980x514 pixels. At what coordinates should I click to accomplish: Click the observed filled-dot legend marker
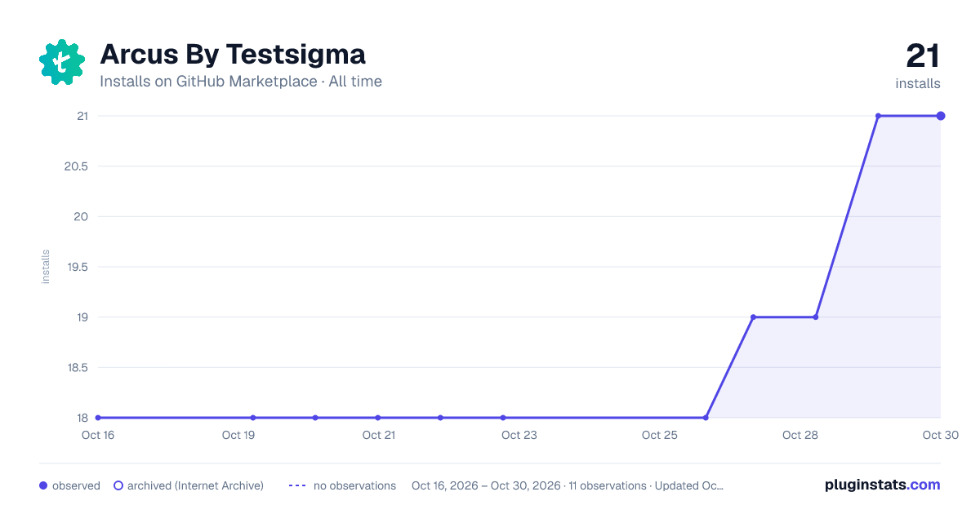pyautogui.click(x=43, y=485)
